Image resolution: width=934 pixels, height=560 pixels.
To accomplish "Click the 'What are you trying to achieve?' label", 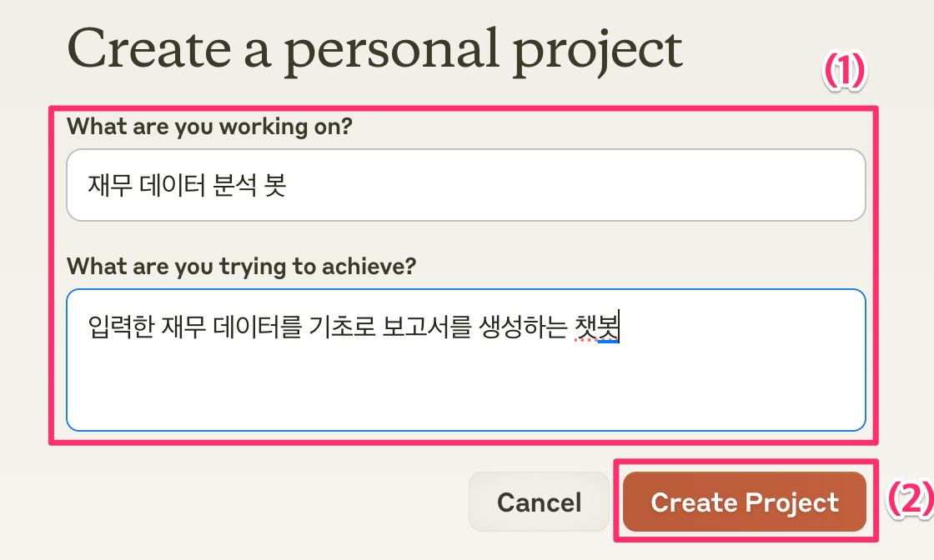I will pyautogui.click(x=241, y=267).
